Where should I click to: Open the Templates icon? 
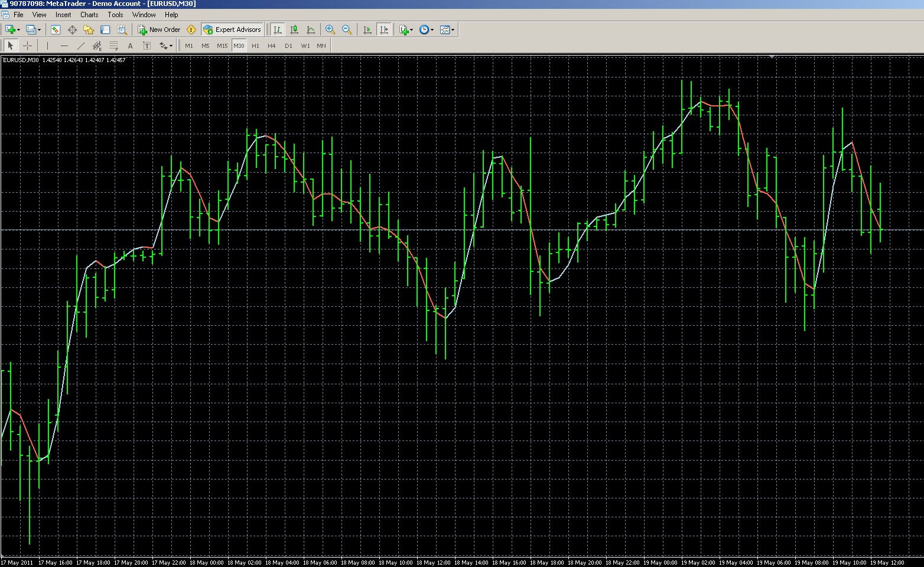(x=445, y=30)
